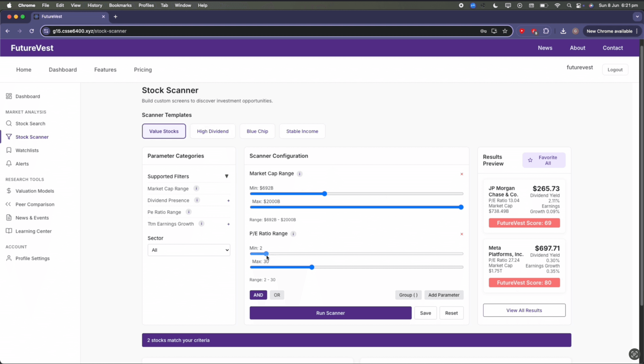The image size is (644, 364).
Task: Click the Group ( ) button
Action: tap(408, 295)
